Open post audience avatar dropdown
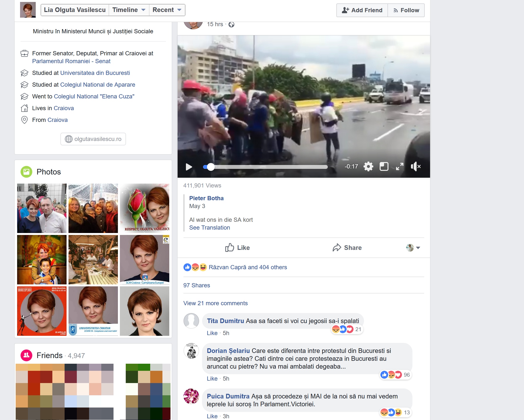Screen dimensions: 524x420 [413, 248]
